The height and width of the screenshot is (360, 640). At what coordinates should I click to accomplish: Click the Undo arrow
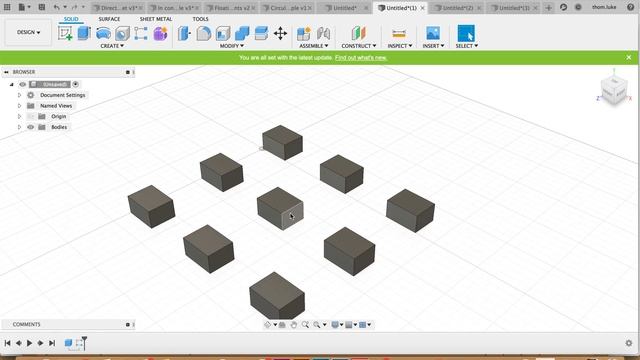[x=56, y=7]
